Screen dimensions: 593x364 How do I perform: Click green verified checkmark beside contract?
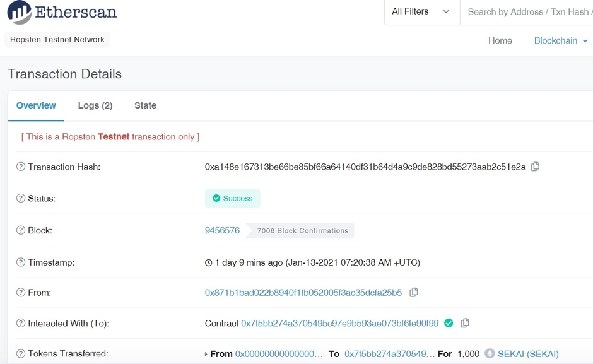click(449, 323)
